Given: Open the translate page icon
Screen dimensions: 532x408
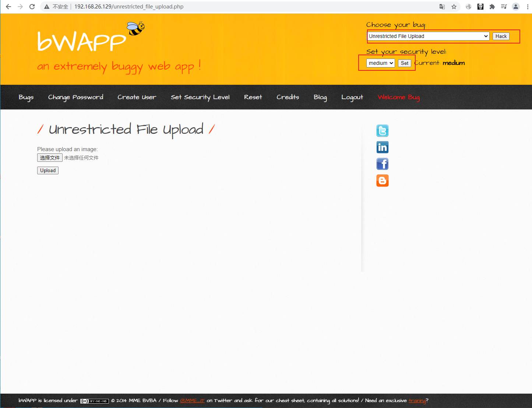Looking at the screenshot, I should click(x=442, y=7).
